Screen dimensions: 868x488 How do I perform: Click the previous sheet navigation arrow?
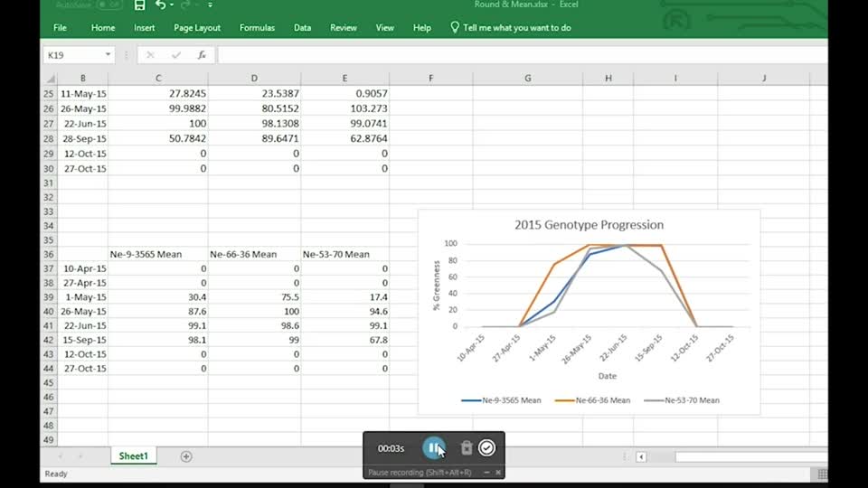(x=61, y=456)
